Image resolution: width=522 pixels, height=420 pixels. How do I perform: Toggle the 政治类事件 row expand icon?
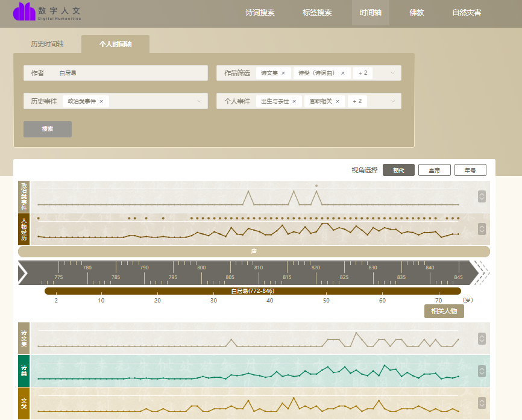(482, 196)
